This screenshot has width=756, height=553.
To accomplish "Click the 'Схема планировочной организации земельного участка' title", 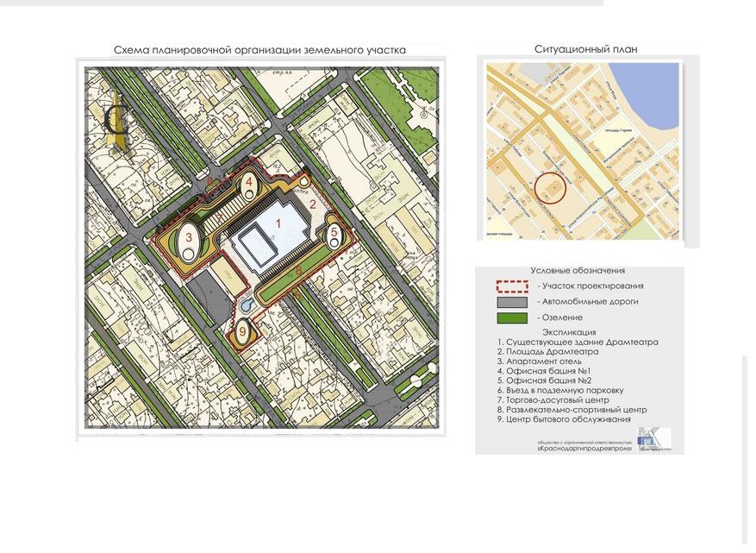I will click(259, 50).
